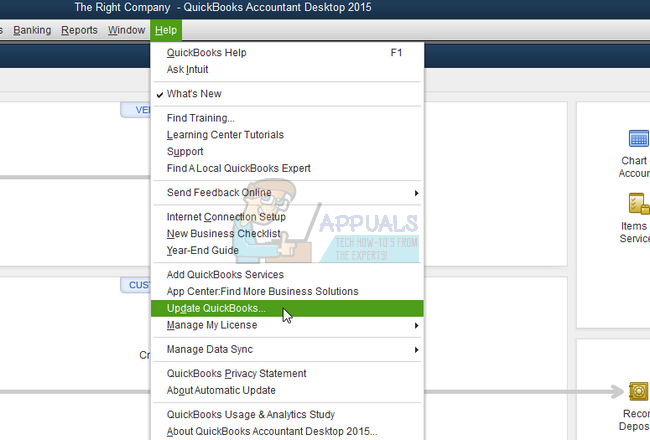This screenshot has width=650, height=440.
Task: Select Find Training... menu item
Action: [287, 118]
